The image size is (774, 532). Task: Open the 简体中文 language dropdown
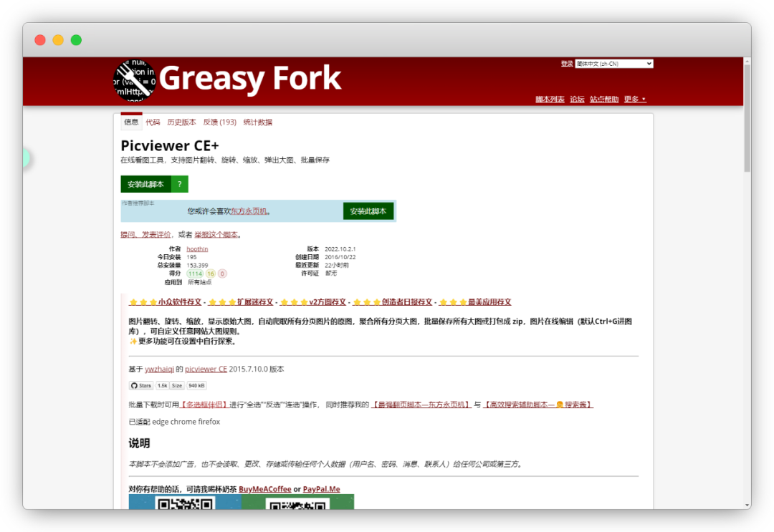(x=613, y=64)
